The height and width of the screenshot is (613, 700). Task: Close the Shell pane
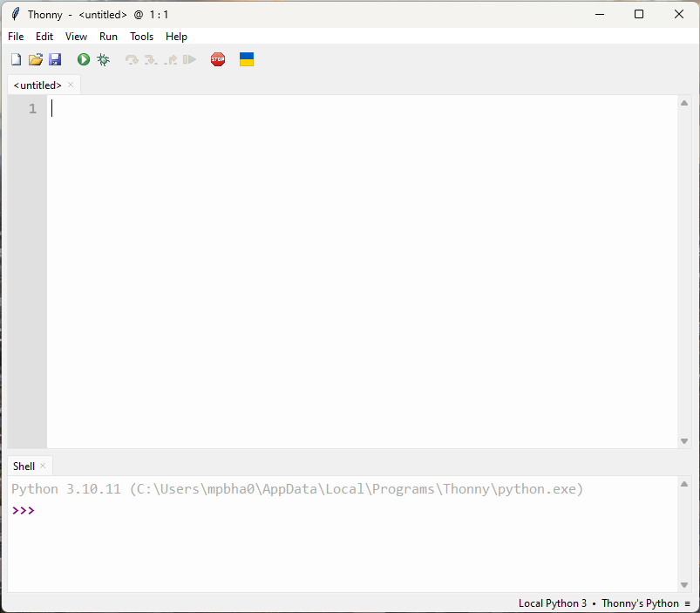pos(43,466)
